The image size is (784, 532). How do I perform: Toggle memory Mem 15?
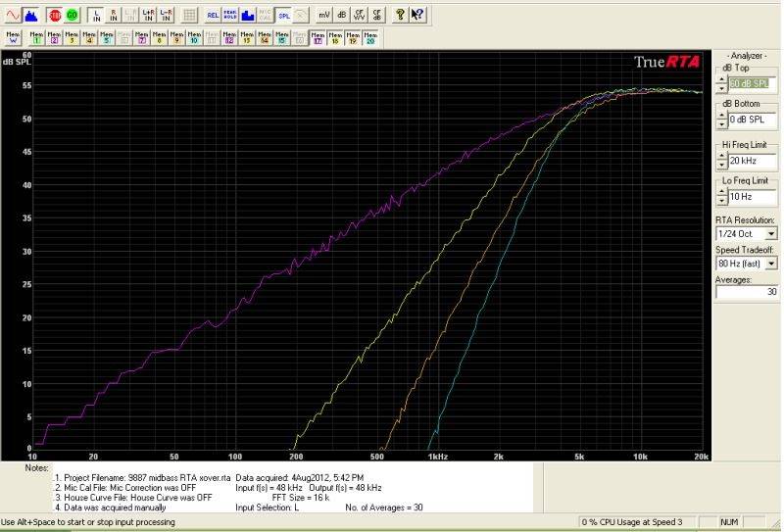pyautogui.click(x=282, y=37)
